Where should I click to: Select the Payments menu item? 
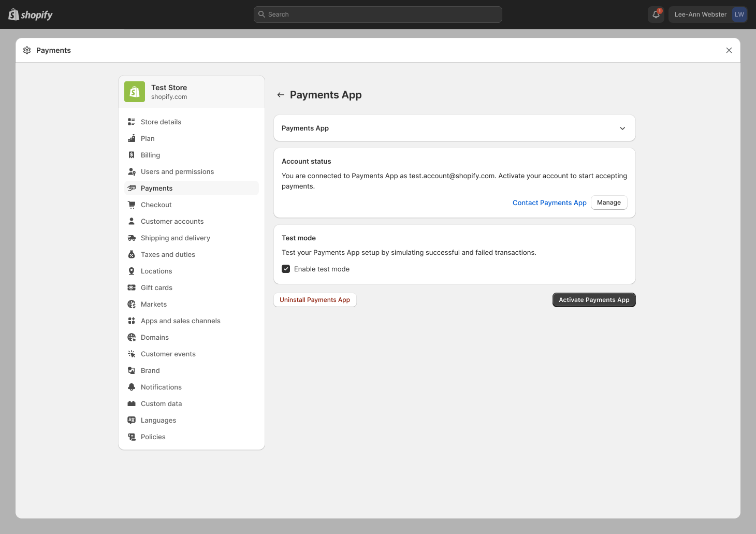click(192, 188)
